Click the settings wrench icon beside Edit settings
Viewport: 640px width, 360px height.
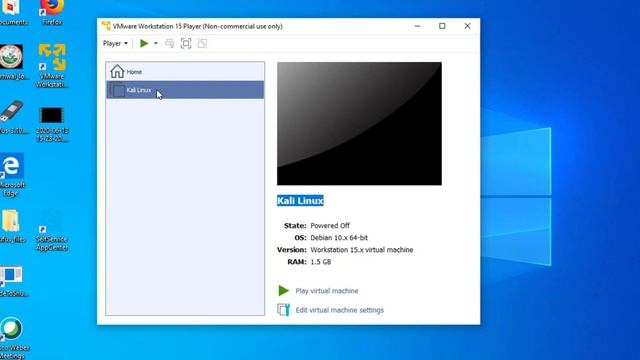[283, 310]
